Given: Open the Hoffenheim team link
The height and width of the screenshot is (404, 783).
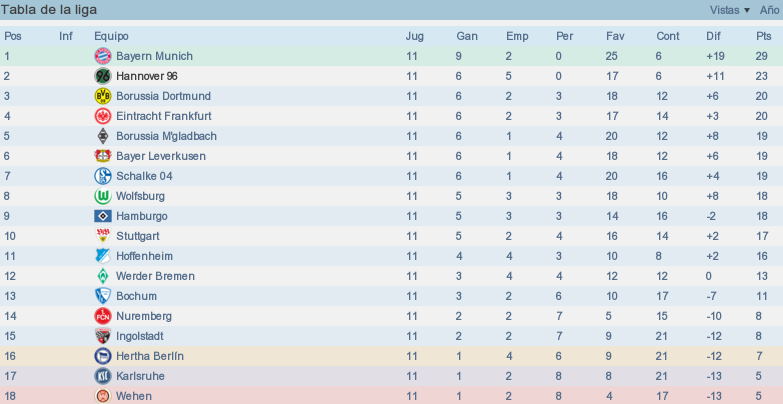Looking at the screenshot, I should click(x=144, y=256).
